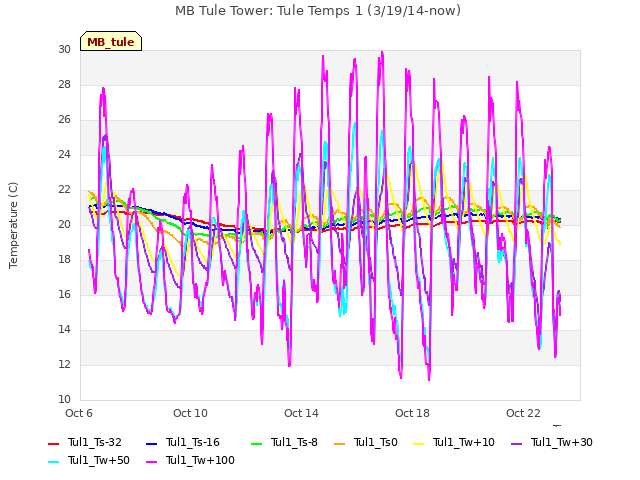
Task: Toggle the Tul1_Ts-16 legend entry
Action: click(x=183, y=442)
